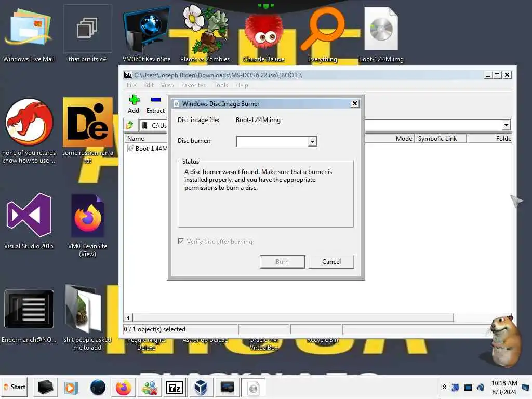Click the network icon in system tray
The image size is (532, 399).
(x=468, y=387)
